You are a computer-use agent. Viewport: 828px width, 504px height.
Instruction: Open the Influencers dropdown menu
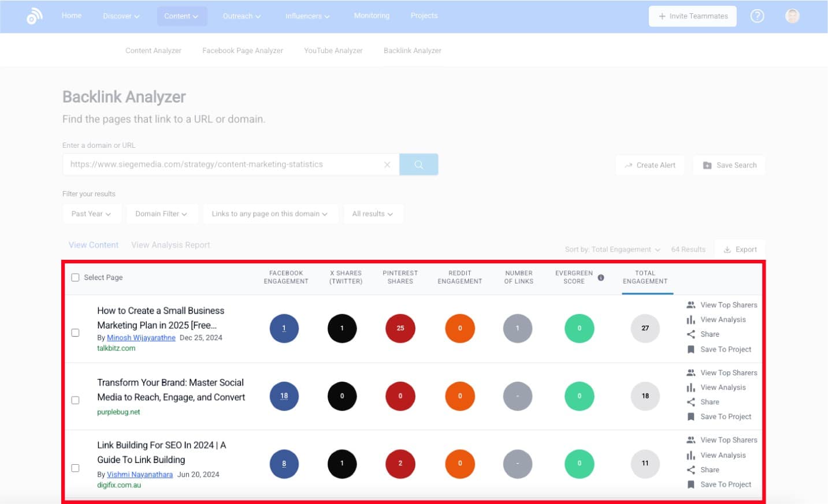(307, 16)
